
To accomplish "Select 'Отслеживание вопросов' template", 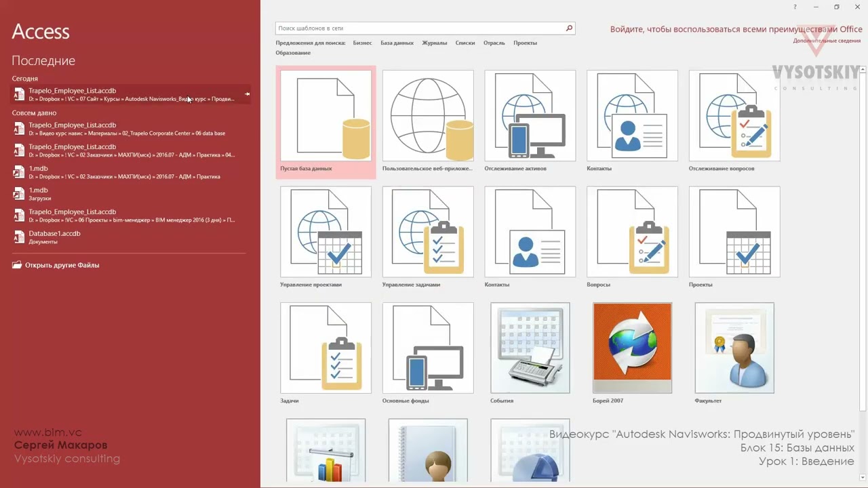I will [734, 122].
